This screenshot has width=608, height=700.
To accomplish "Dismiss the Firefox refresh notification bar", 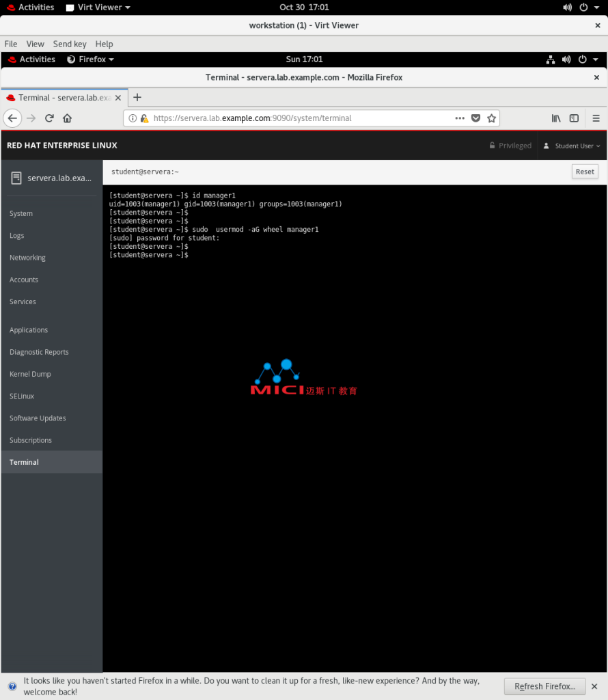I will [x=594, y=686].
